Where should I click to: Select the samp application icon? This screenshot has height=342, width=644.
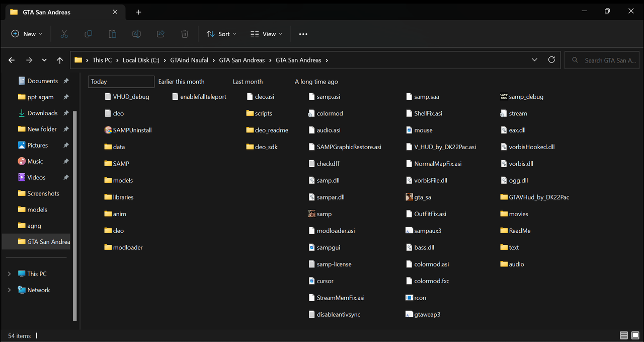[x=312, y=214]
